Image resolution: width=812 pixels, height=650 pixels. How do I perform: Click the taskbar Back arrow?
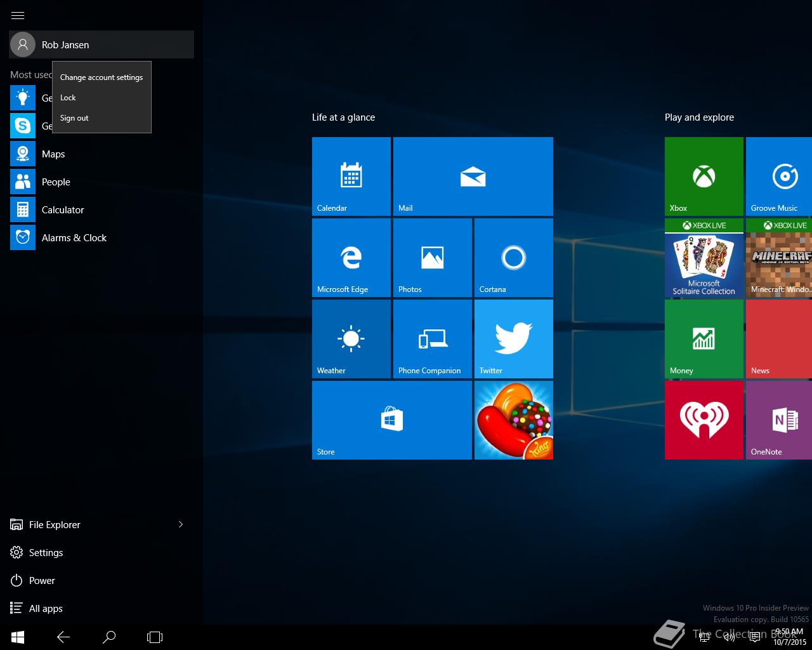pyautogui.click(x=63, y=637)
